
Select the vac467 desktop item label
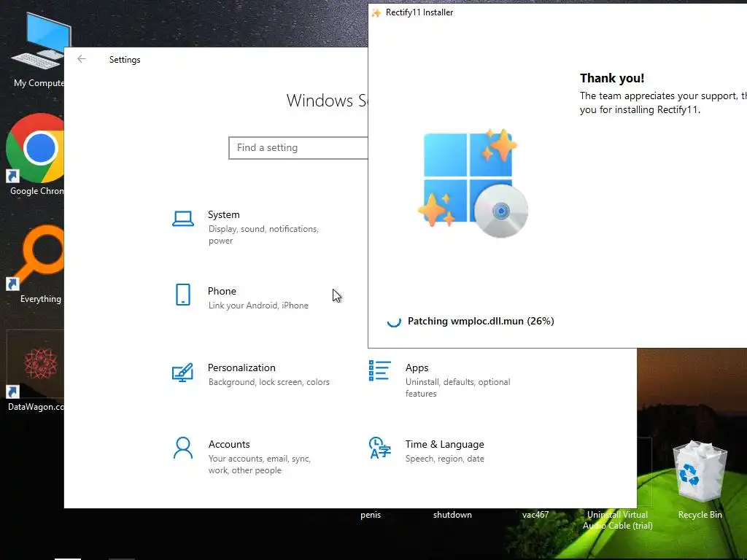(535, 515)
